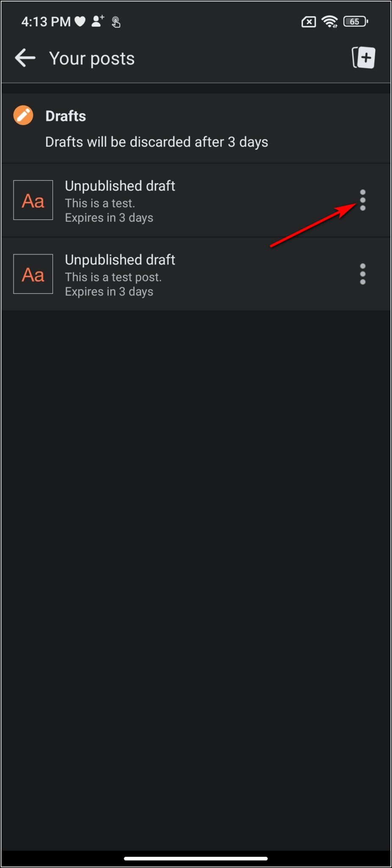392x868 pixels.
Task: Open the second Unpublished draft title
Action: tap(120, 260)
